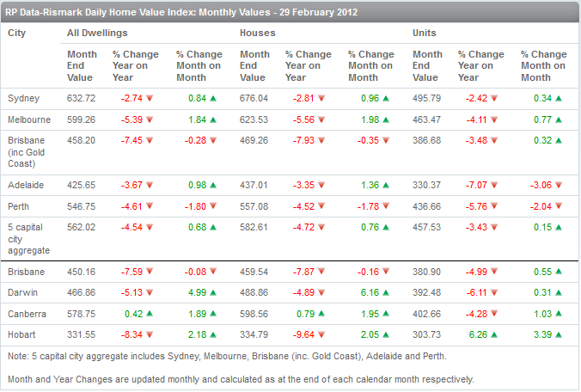Click Sydney's 632.72 month end value
Screen dimensions: 581x392
click(x=83, y=99)
